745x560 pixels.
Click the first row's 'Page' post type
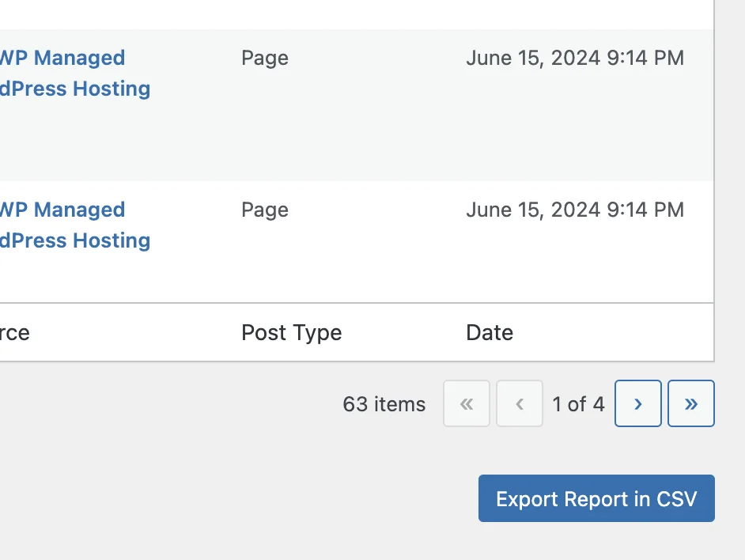[265, 59]
